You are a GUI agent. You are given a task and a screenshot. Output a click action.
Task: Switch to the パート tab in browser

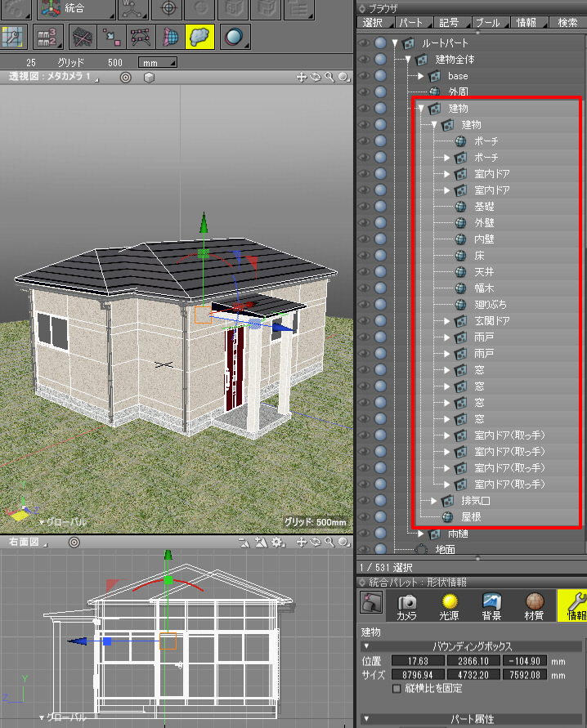click(x=414, y=22)
